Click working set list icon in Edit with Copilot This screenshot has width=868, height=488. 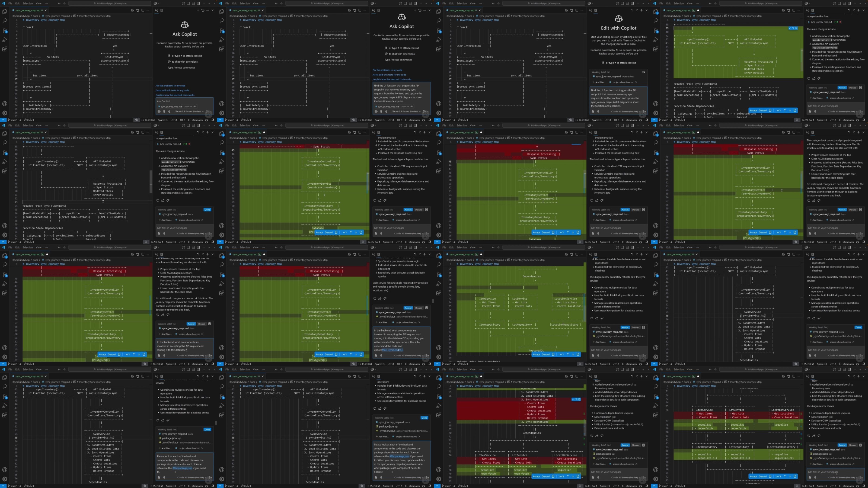click(644, 72)
